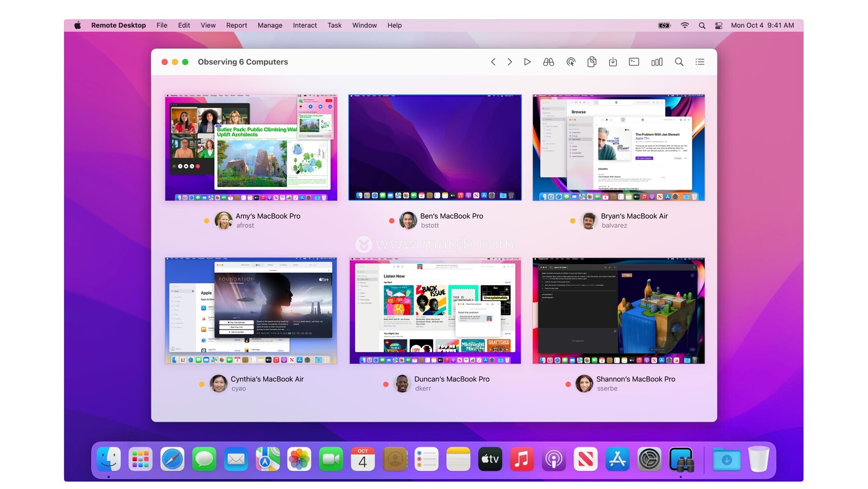This screenshot has width=868, height=489.
Task: Open Send UNIX command toolbar icon
Action: coord(634,62)
